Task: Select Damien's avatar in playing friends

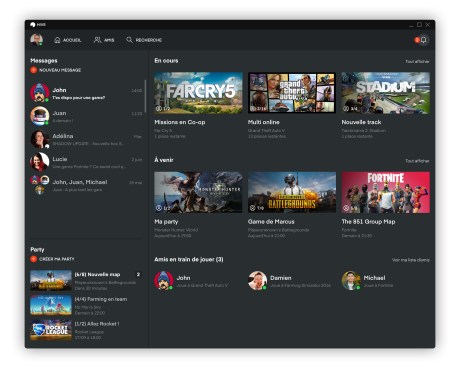Action: pos(257,280)
